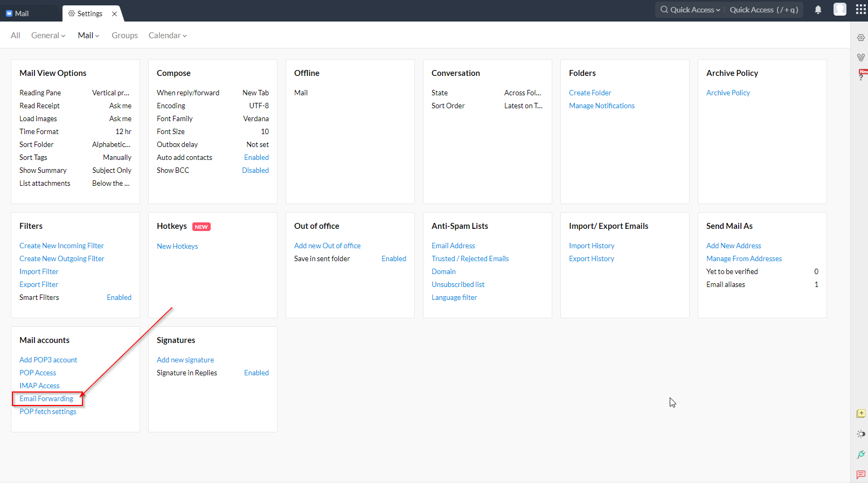Open the apps grid icon
868x483 pixels.
tap(861, 10)
